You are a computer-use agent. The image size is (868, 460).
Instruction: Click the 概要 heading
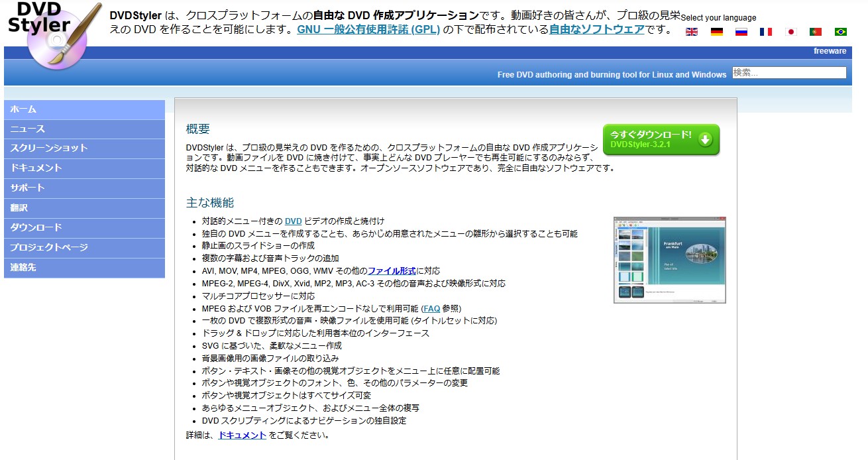pos(198,129)
